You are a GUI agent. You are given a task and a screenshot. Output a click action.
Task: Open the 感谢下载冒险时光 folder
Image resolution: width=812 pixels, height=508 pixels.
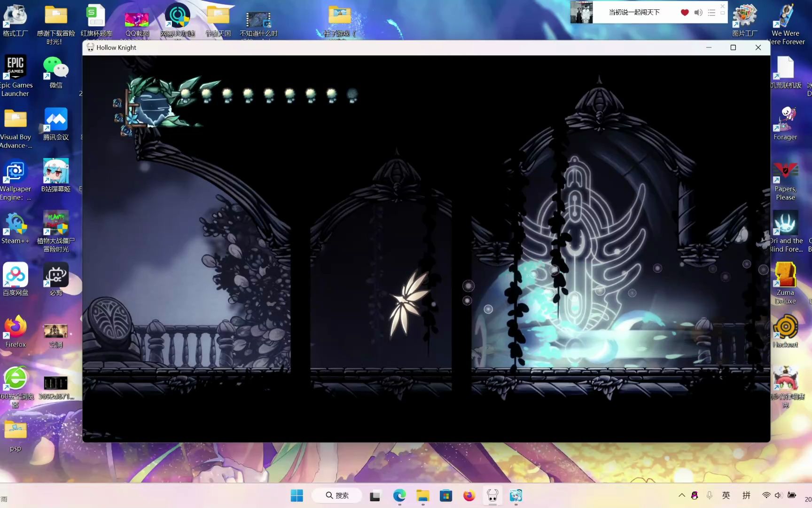(x=56, y=24)
